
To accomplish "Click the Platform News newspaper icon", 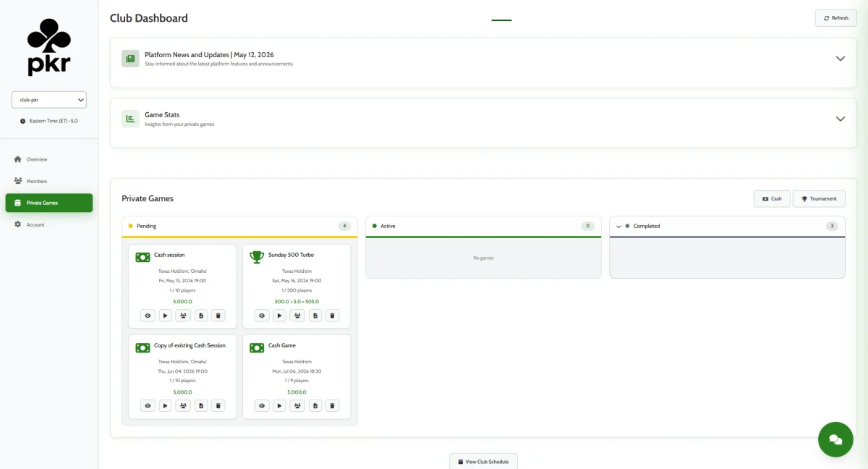I will tap(130, 59).
